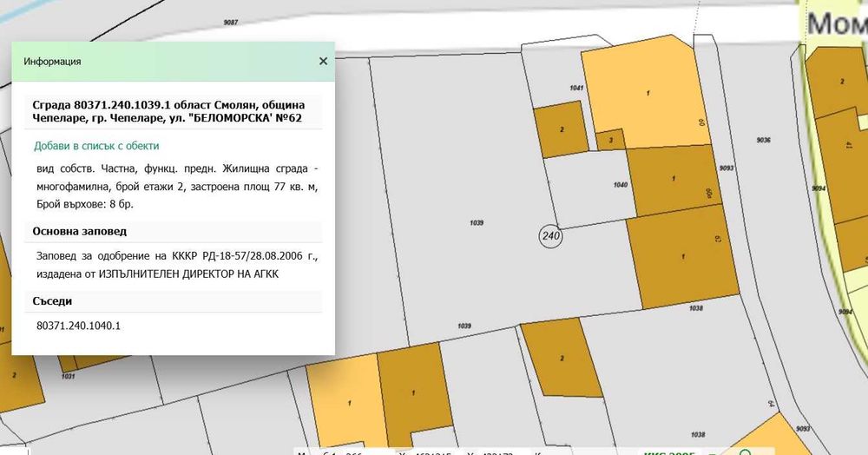This screenshot has height=455, width=868.
Task: Click road parcel label 9036
Action: coord(763,140)
